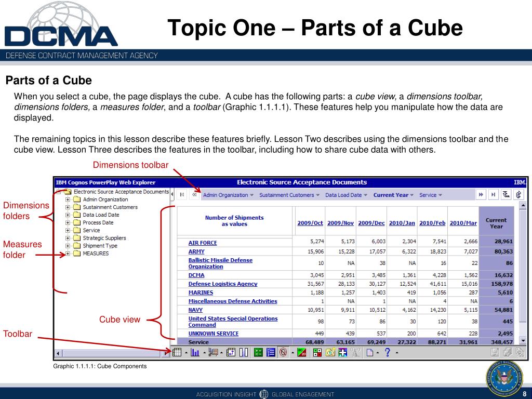Open the dropdown arrow beside chart icon

pos(204,353)
